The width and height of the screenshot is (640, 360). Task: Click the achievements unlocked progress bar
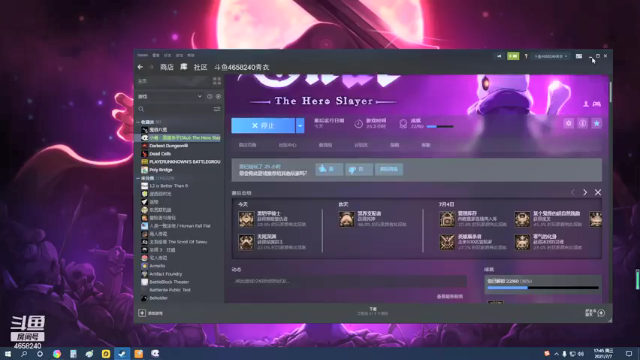(x=543, y=288)
